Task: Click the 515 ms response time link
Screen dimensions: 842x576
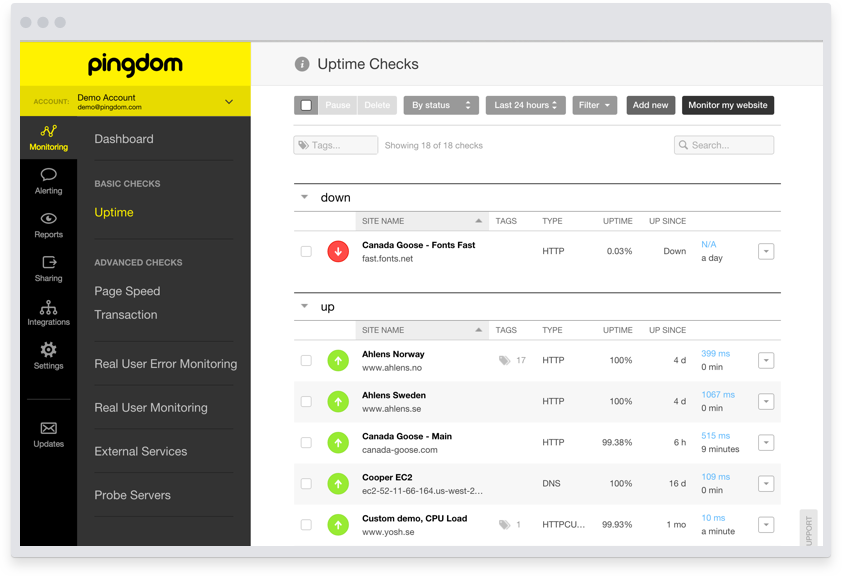Action: [x=715, y=435]
